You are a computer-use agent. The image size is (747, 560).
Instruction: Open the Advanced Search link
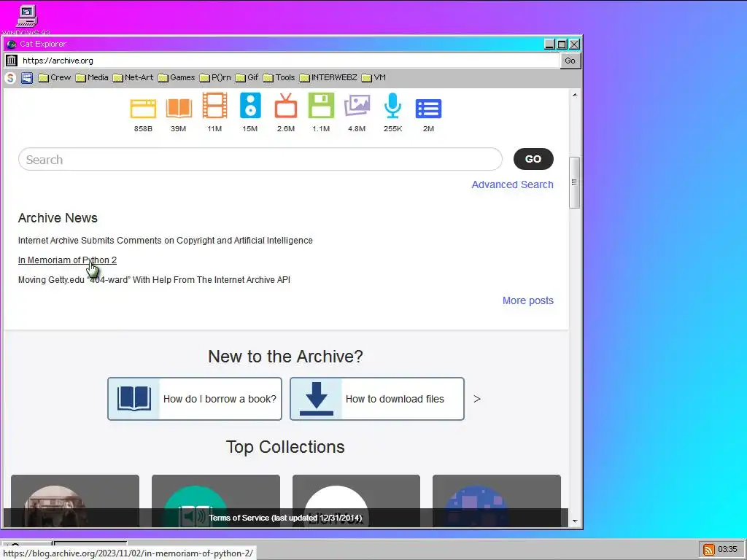[x=513, y=184]
